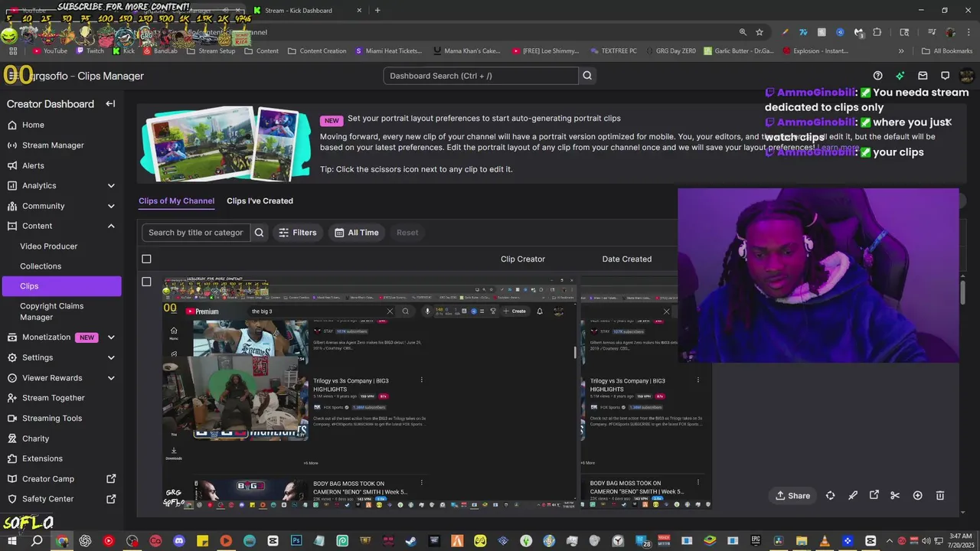Open Home in sidebar
The image size is (980, 551).
click(x=33, y=125)
